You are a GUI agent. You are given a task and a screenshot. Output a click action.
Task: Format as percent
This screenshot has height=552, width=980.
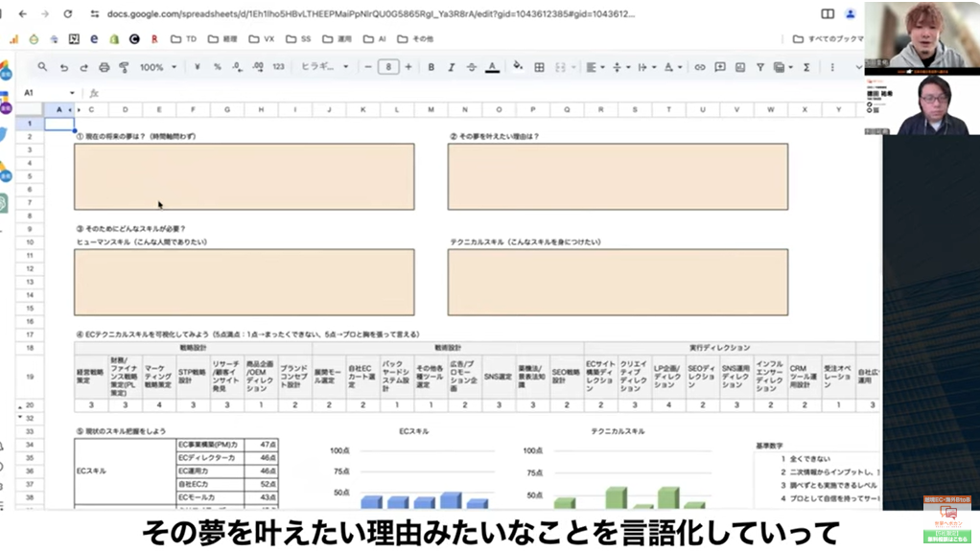218,67
